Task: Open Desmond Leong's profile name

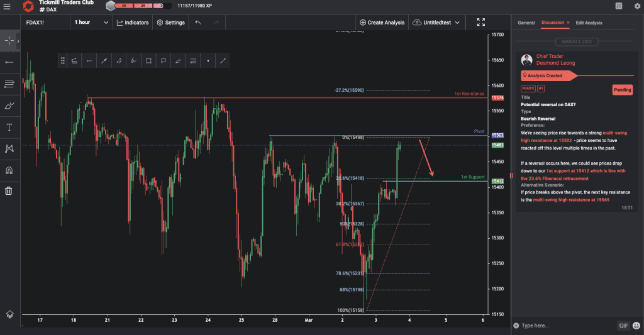Action: click(x=555, y=63)
